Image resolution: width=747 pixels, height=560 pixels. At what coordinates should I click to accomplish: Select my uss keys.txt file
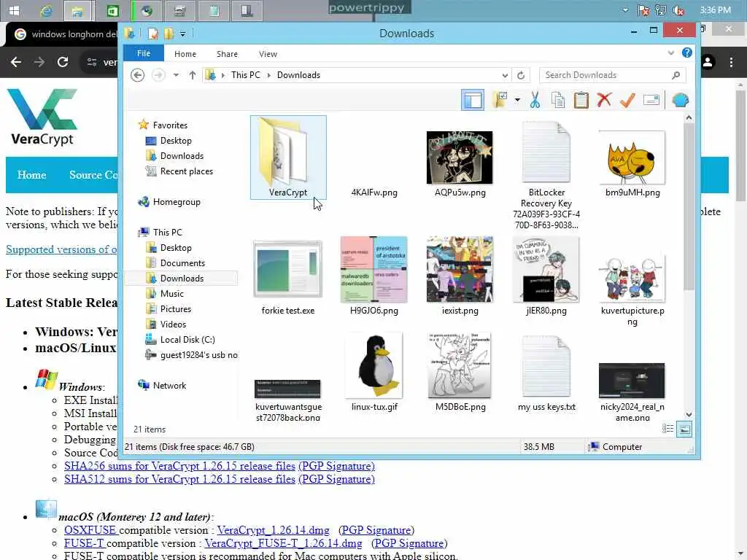tap(546, 373)
